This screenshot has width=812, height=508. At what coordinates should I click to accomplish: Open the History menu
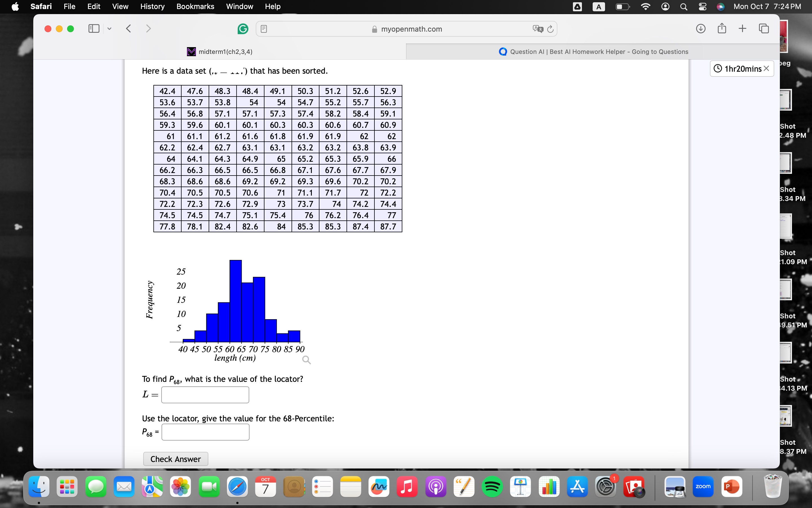point(152,6)
